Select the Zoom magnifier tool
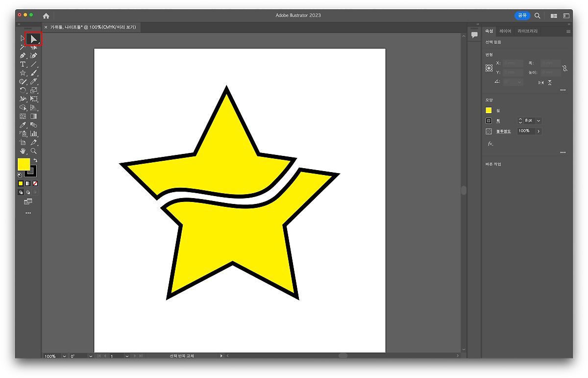Image resolution: width=588 pixels, height=378 pixels. pos(34,151)
